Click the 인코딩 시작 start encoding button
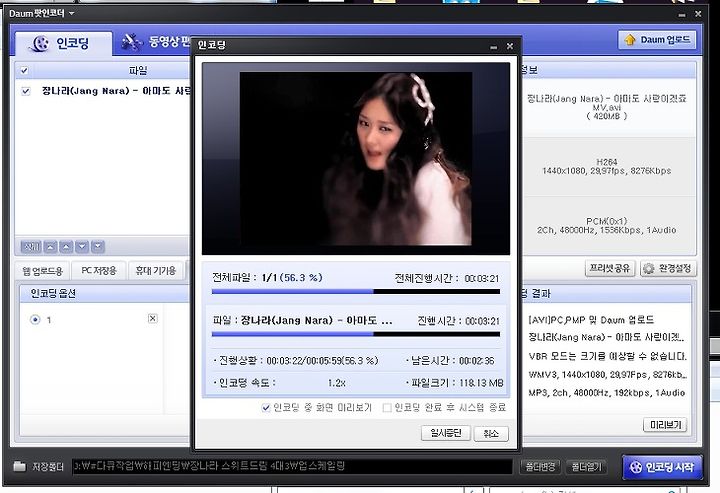The image size is (720, 493). [662, 467]
